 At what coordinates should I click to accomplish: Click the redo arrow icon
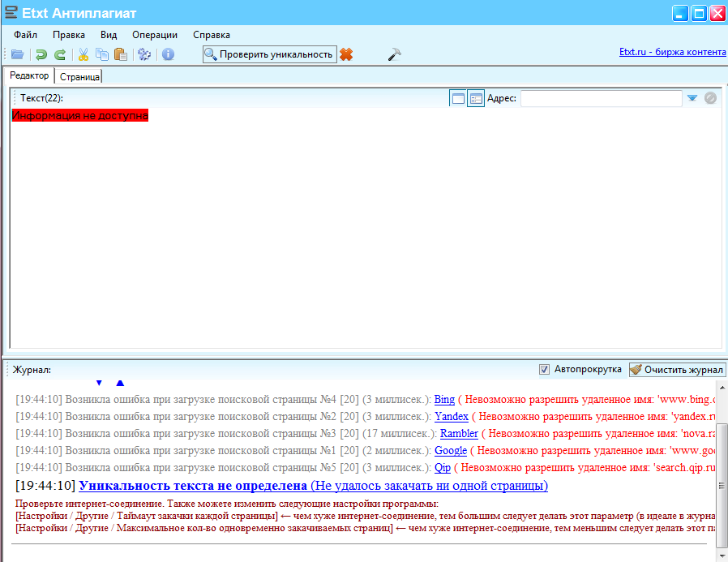[60, 54]
